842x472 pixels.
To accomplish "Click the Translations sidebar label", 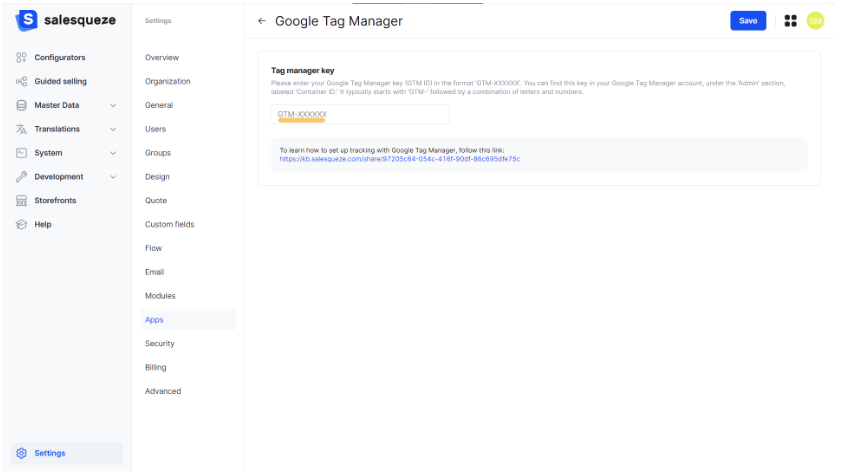I will click(x=57, y=129).
